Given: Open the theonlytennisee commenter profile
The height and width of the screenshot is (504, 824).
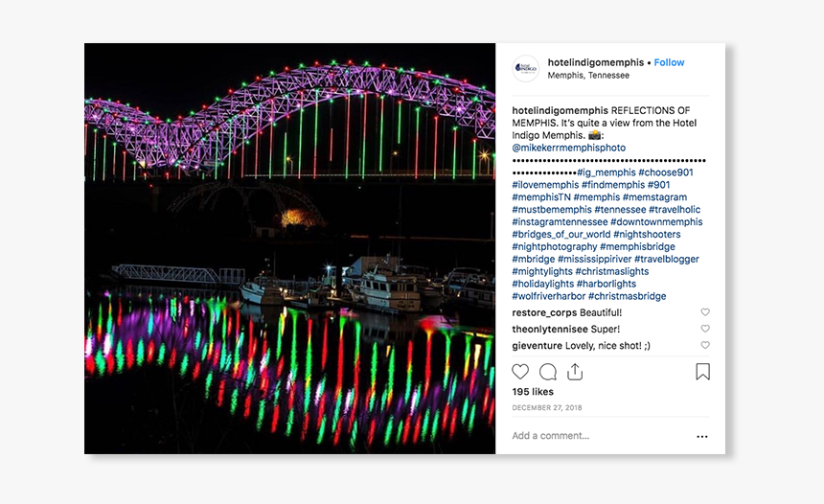Looking at the screenshot, I should [x=550, y=329].
